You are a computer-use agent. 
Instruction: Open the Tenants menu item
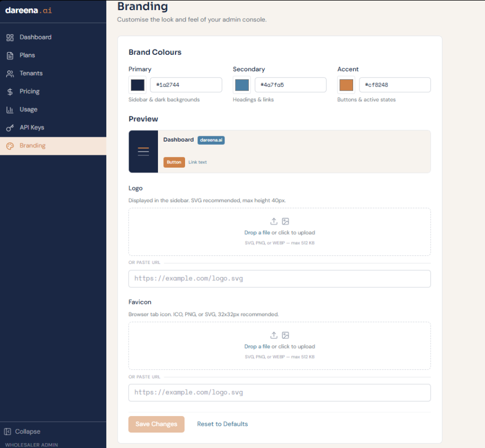pyautogui.click(x=31, y=73)
